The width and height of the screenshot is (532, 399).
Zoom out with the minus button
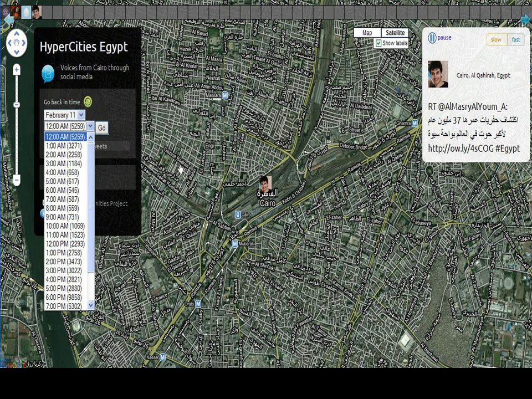pyautogui.click(x=17, y=180)
